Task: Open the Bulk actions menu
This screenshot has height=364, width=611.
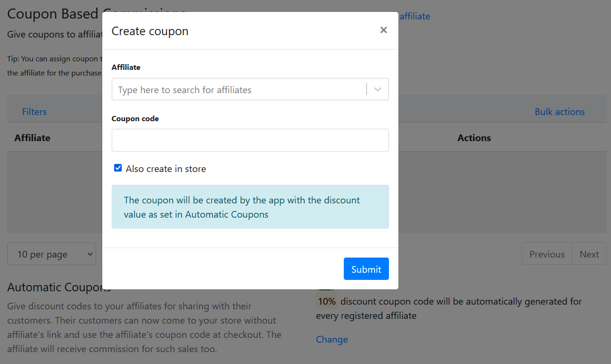Action: point(559,112)
